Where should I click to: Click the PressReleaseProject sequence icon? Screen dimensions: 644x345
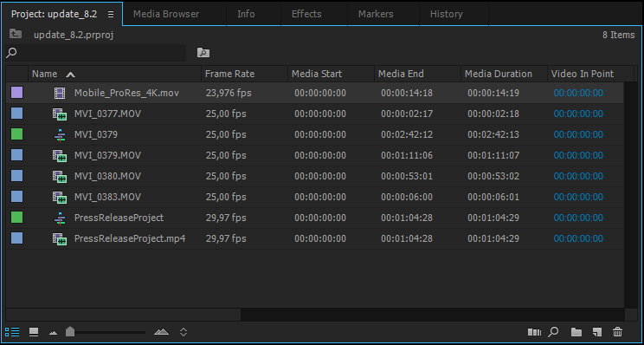[x=60, y=218]
